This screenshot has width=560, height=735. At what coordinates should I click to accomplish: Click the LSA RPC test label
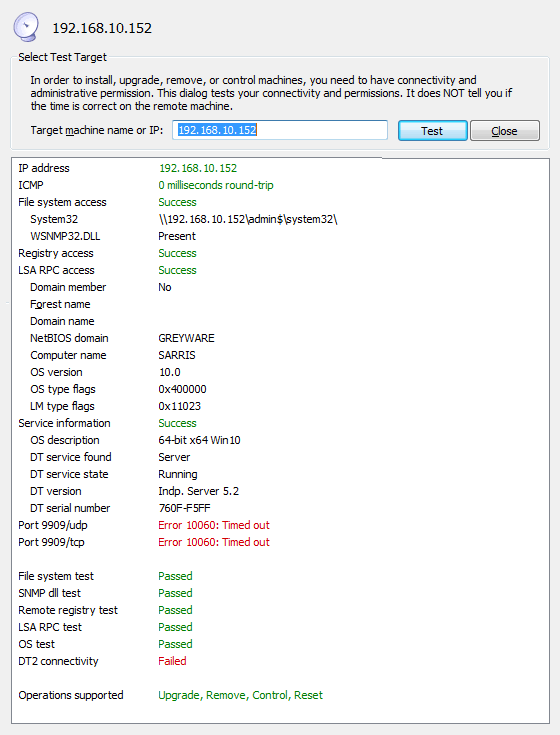50,627
